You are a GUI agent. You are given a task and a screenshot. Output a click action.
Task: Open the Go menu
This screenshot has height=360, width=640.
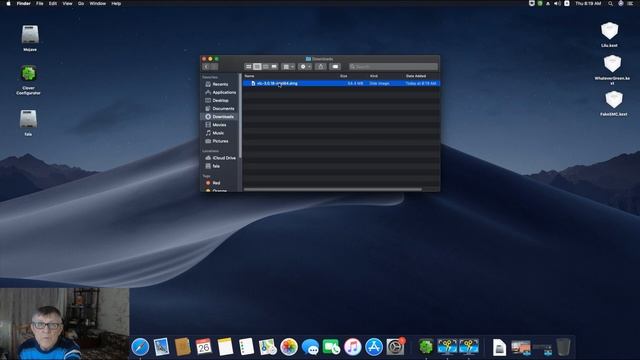81,3
